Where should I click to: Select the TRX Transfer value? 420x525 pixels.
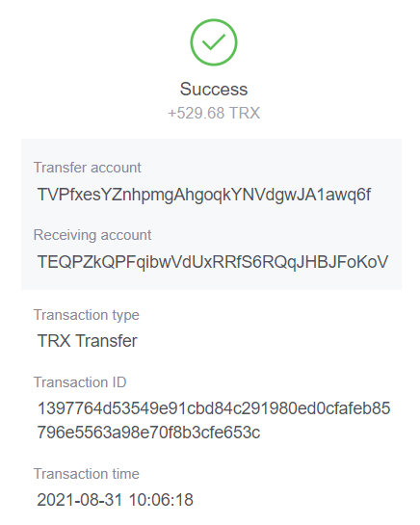tap(87, 341)
